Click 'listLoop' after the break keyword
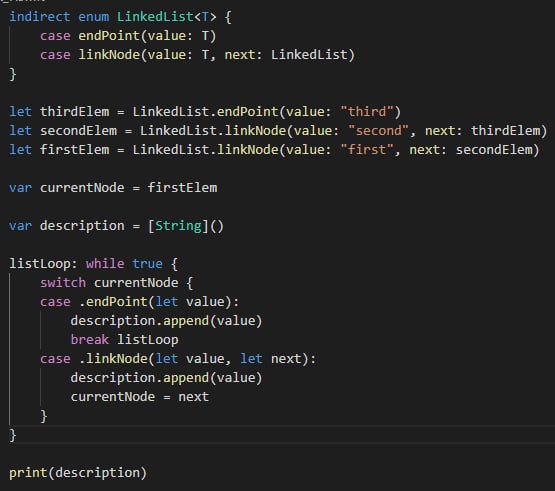Screen dimensions: 555x491 tap(148, 340)
